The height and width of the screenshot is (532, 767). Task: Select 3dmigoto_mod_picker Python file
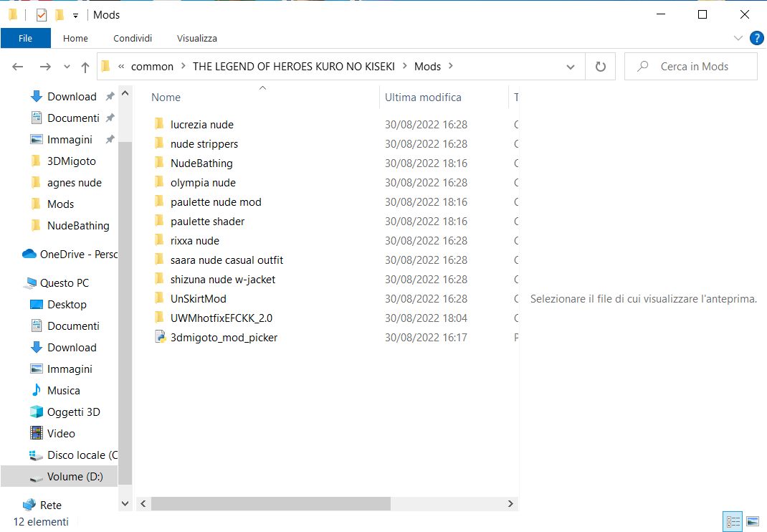(224, 338)
